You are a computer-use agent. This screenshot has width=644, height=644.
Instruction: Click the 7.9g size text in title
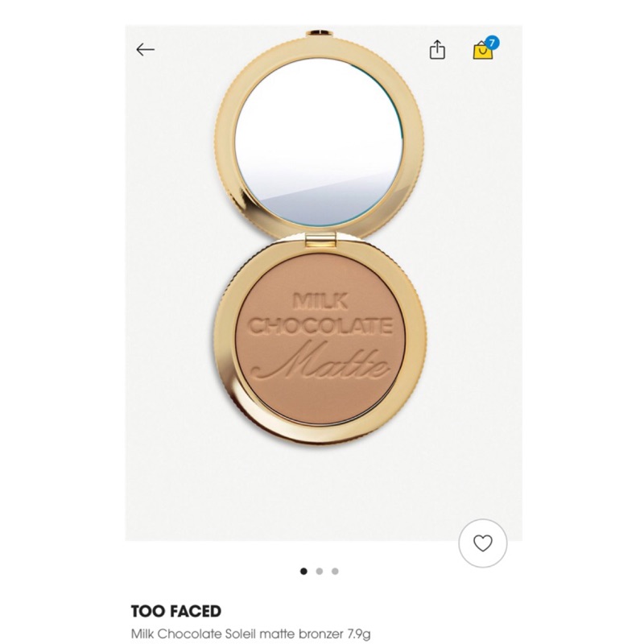[359, 634]
